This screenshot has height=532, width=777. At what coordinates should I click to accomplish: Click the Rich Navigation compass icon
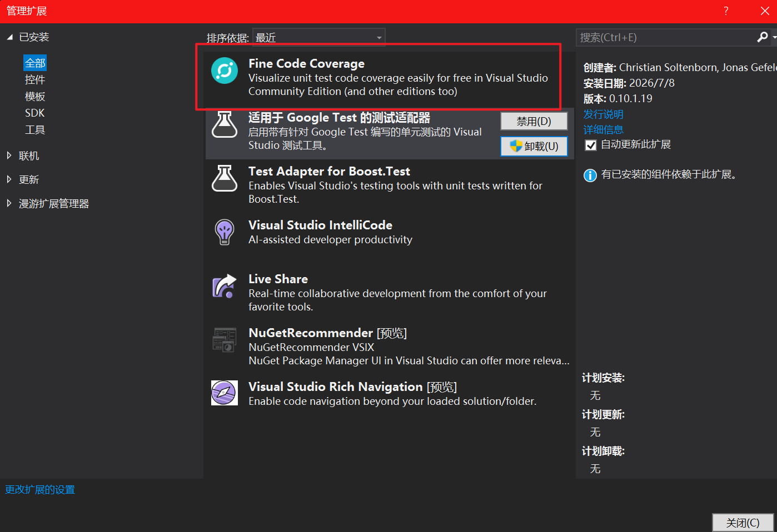(225, 393)
